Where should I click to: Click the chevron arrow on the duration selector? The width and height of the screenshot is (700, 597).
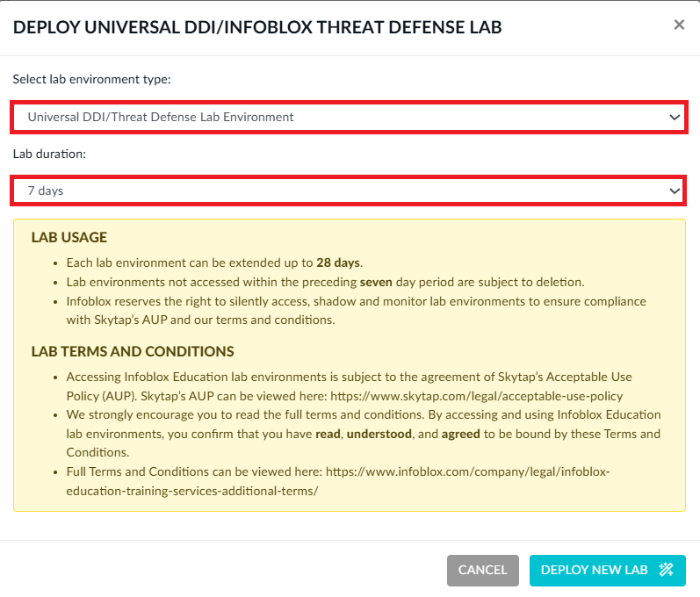[674, 191]
